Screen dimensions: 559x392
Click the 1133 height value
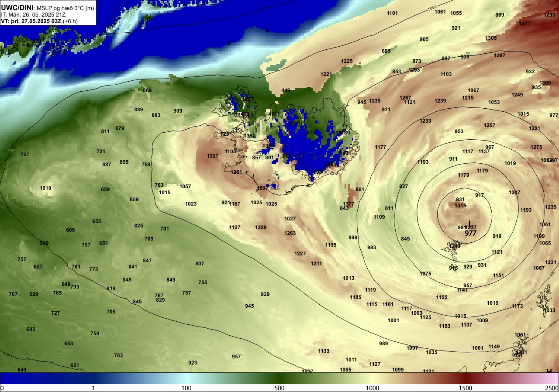coord(324,351)
